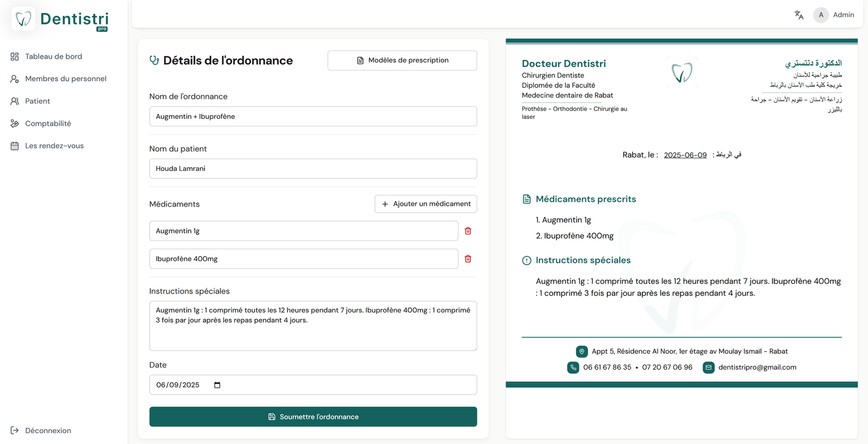The image size is (868, 444).
Task: Log out using Déconnexion
Action: (x=48, y=430)
